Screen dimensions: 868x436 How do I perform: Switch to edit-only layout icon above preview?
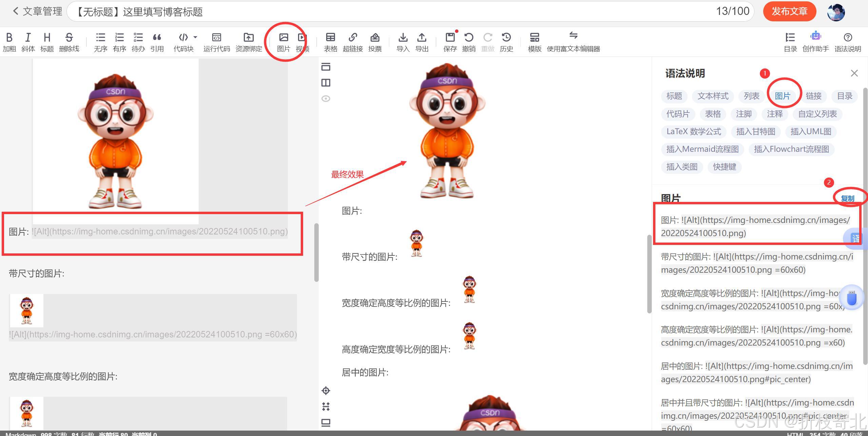point(326,67)
